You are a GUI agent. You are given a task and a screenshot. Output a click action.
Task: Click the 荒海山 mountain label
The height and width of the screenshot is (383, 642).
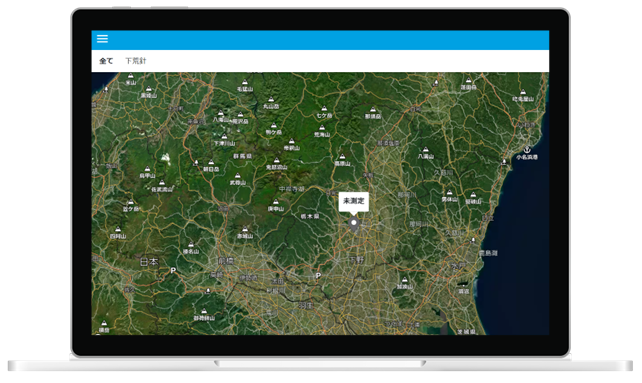[x=322, y=134]
